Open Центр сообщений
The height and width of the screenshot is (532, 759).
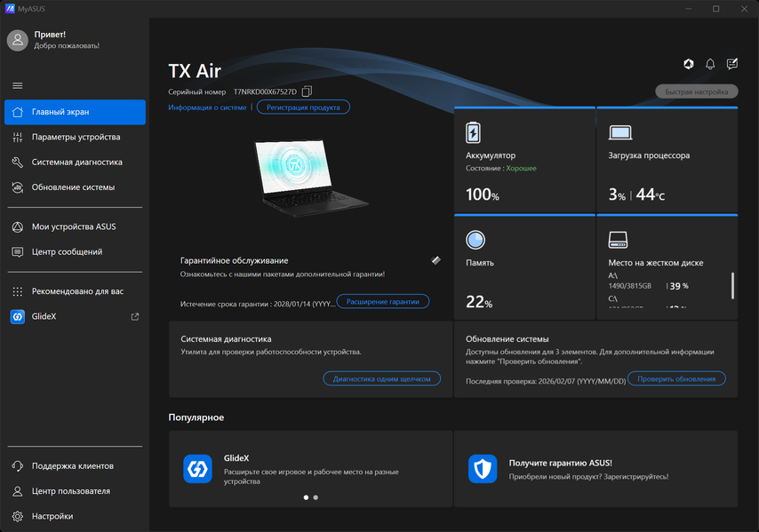tap(75, 252)
